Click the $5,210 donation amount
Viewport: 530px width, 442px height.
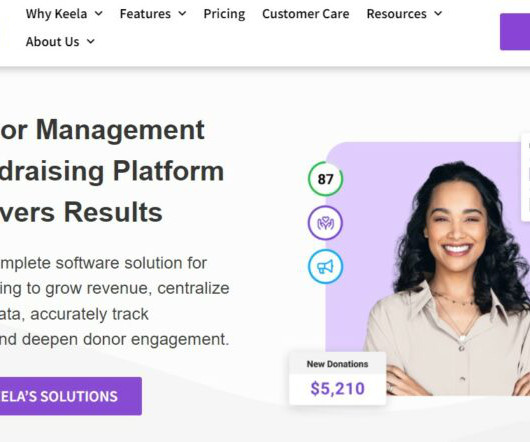click(x=337, y=388)
